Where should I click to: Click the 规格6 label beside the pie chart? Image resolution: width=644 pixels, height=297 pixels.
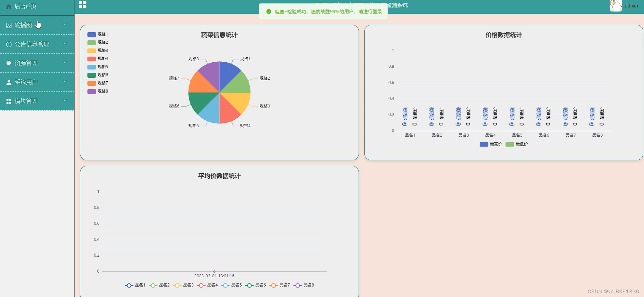click(174, 106)
